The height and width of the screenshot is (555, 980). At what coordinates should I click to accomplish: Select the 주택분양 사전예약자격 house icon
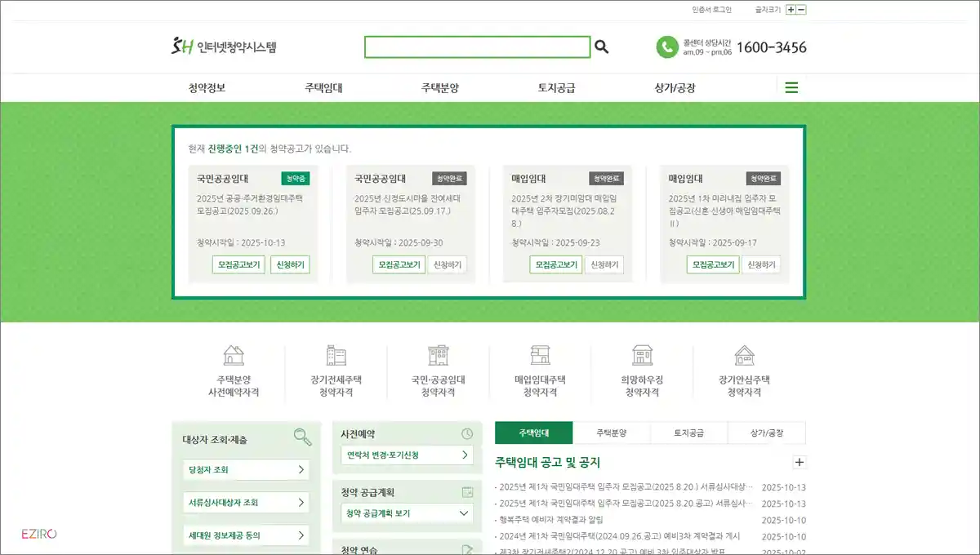[x=233, y=357]
